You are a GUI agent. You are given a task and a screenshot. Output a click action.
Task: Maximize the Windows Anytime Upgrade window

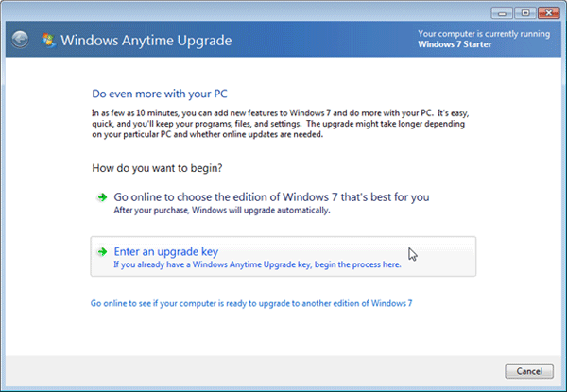525,13
